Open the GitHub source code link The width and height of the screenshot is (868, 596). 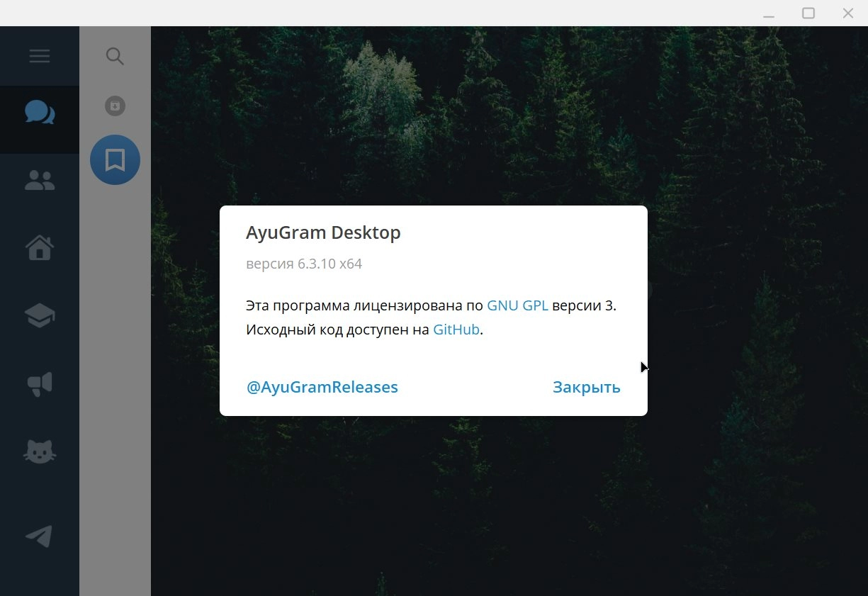[x=456, y=330]
